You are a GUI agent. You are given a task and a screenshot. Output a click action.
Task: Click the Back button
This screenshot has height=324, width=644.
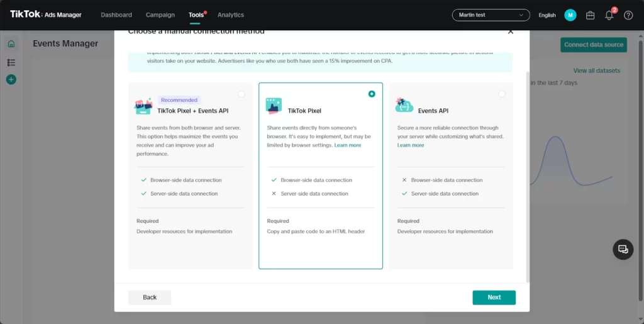click(150, 298)
